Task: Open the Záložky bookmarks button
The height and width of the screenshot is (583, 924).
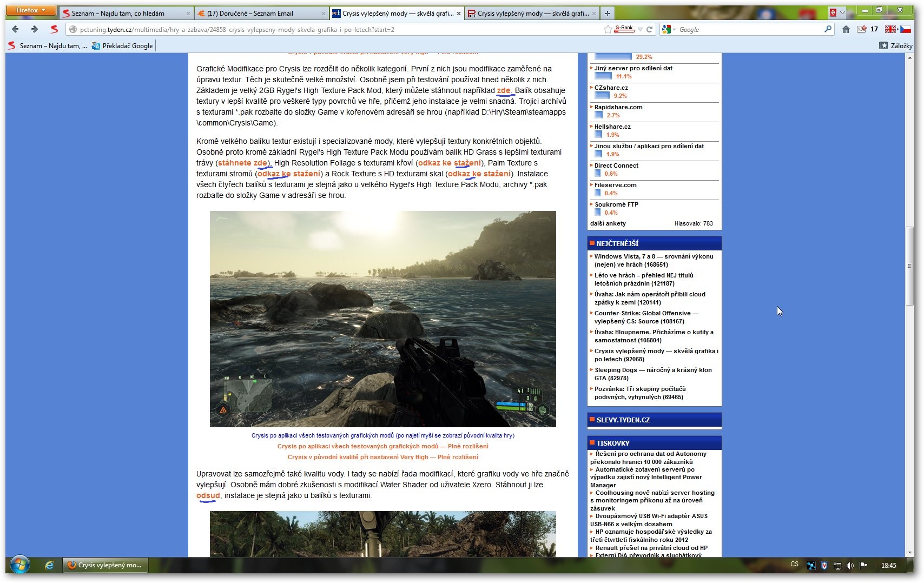Action: (896, 46)
